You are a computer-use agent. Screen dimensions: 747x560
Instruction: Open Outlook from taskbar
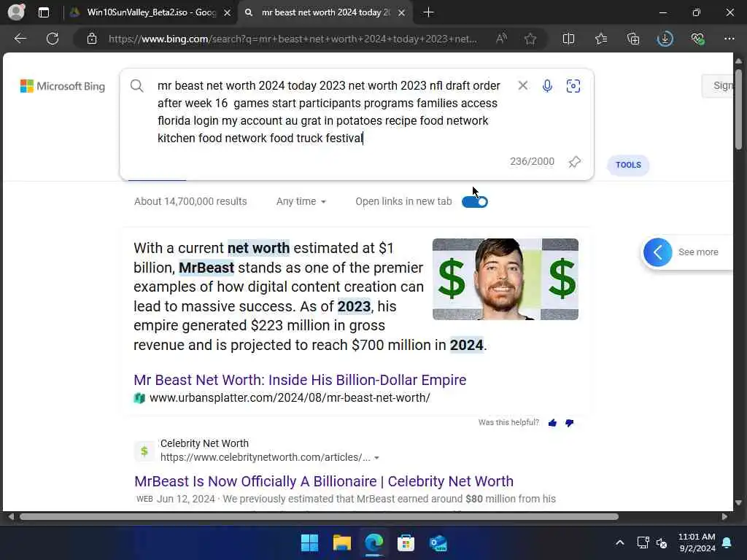coord(438,542)
